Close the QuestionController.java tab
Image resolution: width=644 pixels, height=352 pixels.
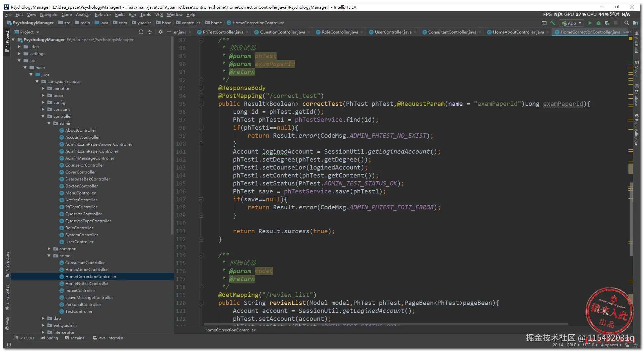click(x=309, y=32)
